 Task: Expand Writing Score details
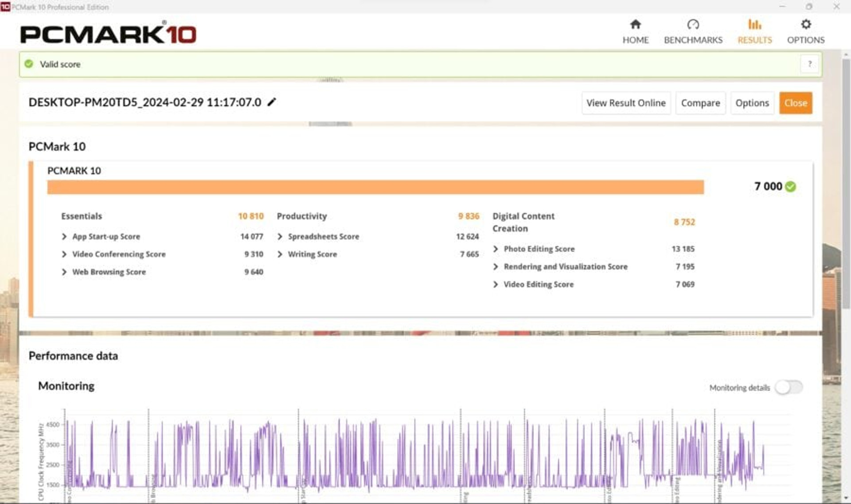280,254
